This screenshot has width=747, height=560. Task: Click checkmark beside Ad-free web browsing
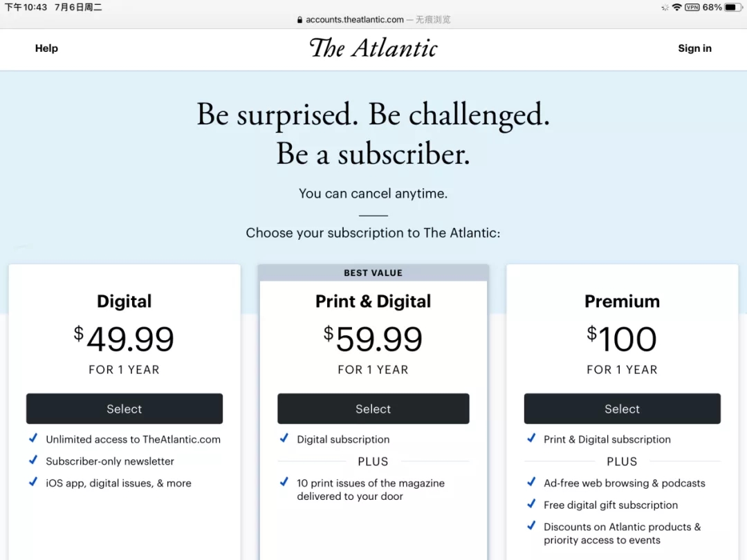531,483
